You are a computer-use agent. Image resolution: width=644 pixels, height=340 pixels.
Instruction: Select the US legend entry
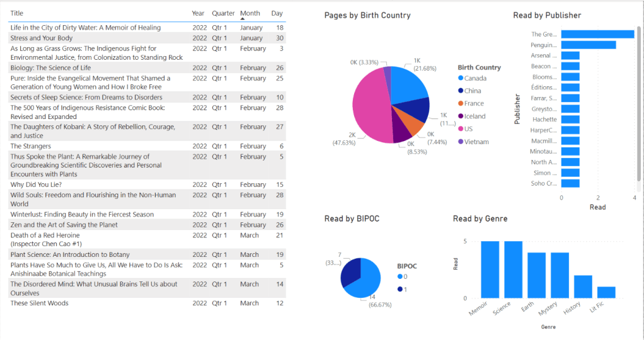tap(469, 128)
